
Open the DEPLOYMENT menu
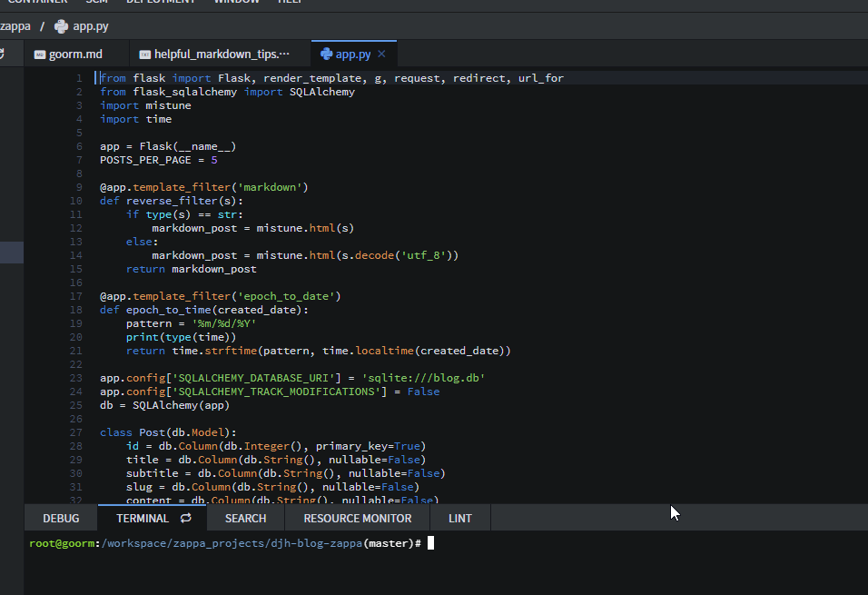pos(160,2)
